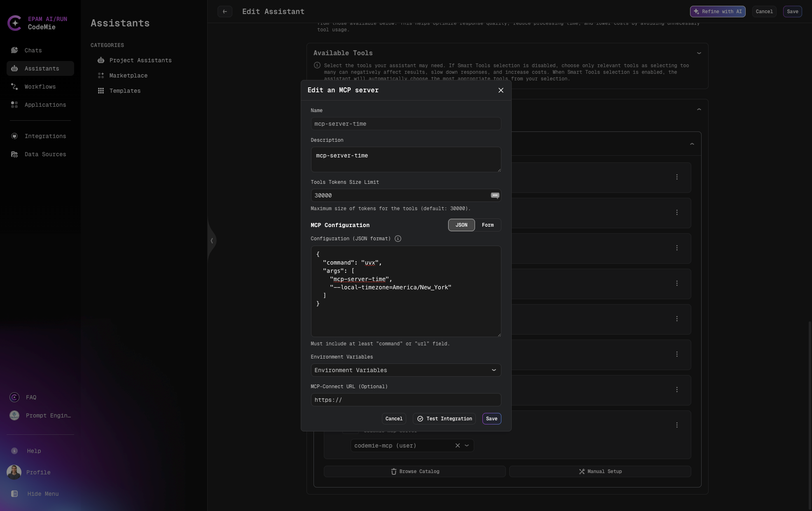Open the Workflows icon in sidebar
812x511 pixels.
(14, 87)
